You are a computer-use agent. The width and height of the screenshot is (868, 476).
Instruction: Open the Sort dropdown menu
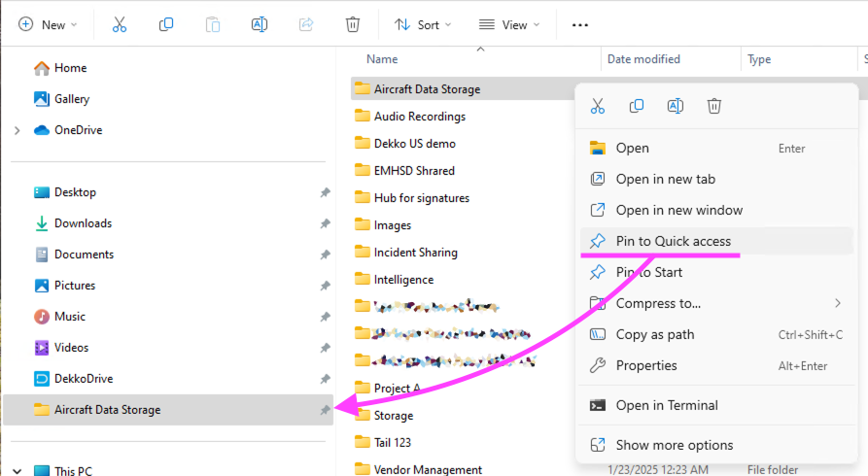[x=423, y=25]
